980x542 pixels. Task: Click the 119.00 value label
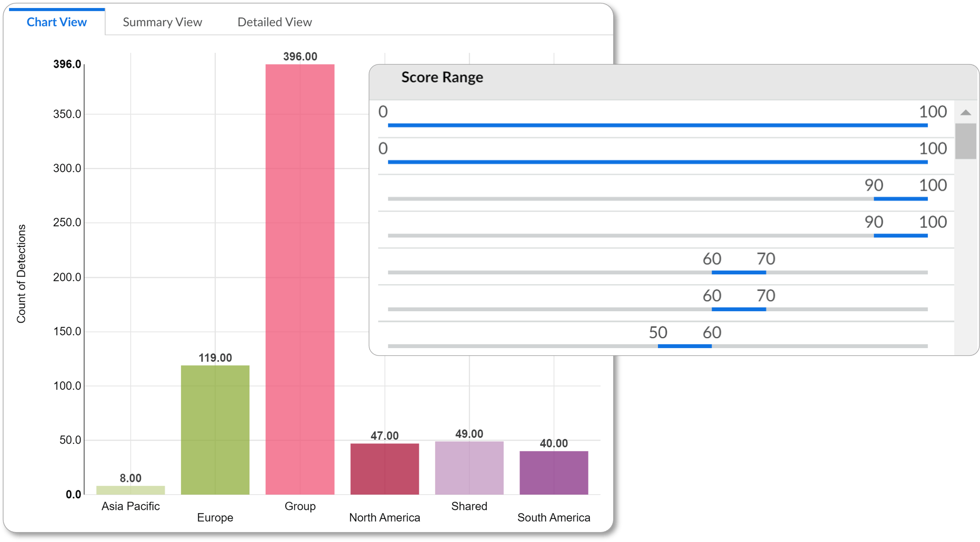pos(215,358)
